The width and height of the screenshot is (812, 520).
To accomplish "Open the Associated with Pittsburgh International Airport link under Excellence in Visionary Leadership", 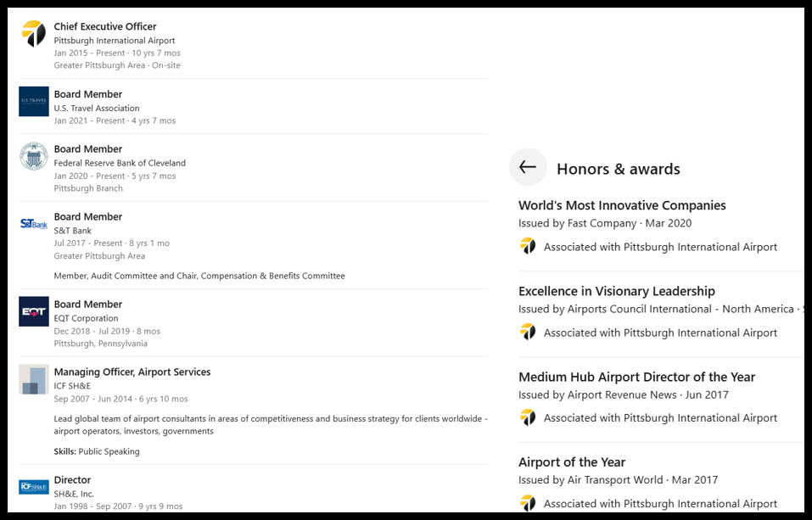I will 660,333.
